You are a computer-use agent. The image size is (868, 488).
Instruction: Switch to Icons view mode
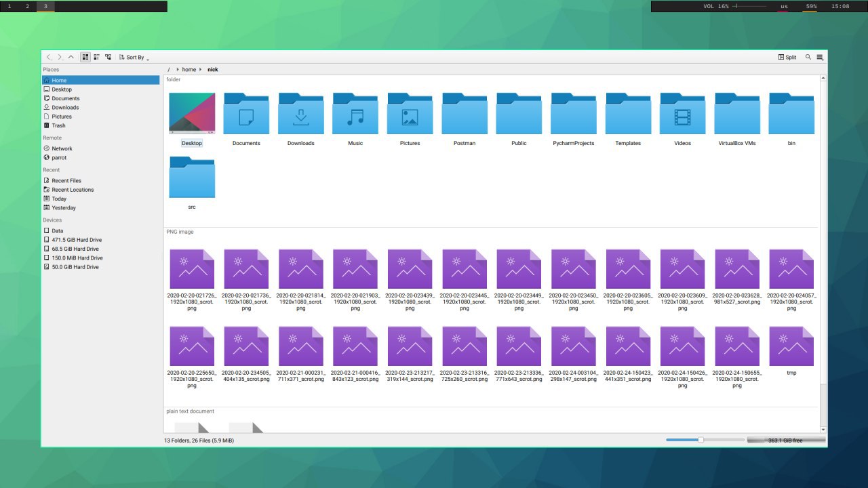click(85, 58)
